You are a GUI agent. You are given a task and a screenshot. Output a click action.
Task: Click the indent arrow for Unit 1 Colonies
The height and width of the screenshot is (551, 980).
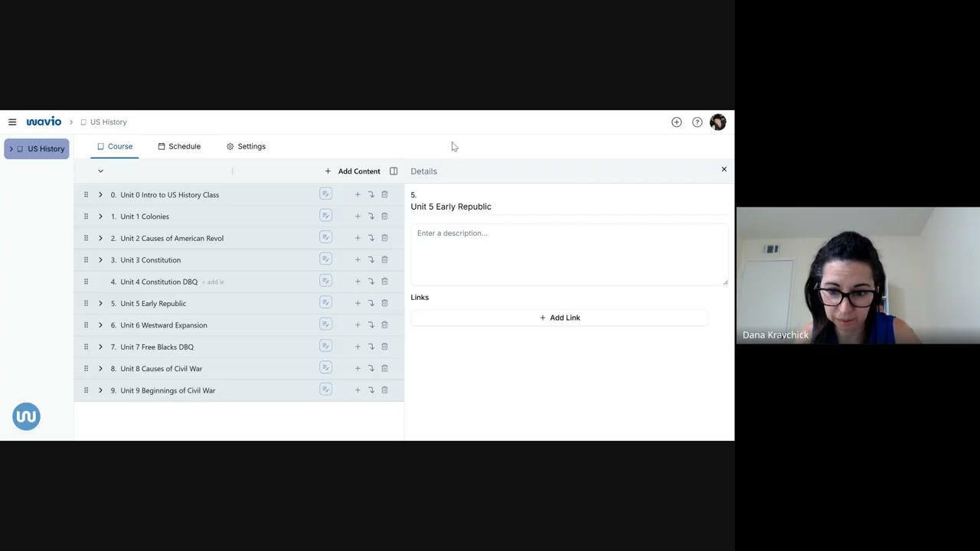[x=371, y=217]
